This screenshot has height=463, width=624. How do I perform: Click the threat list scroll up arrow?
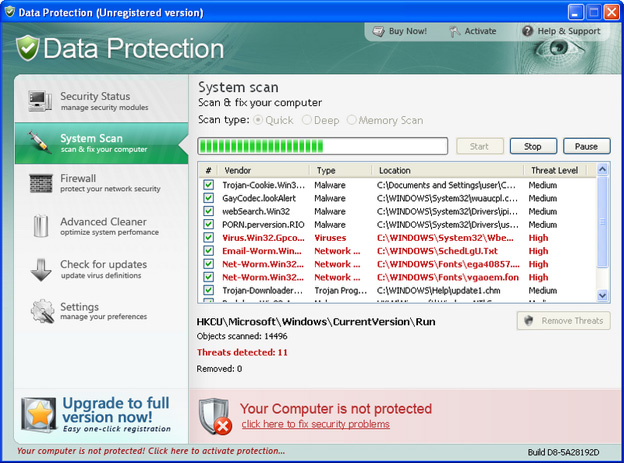click(603, 170)
